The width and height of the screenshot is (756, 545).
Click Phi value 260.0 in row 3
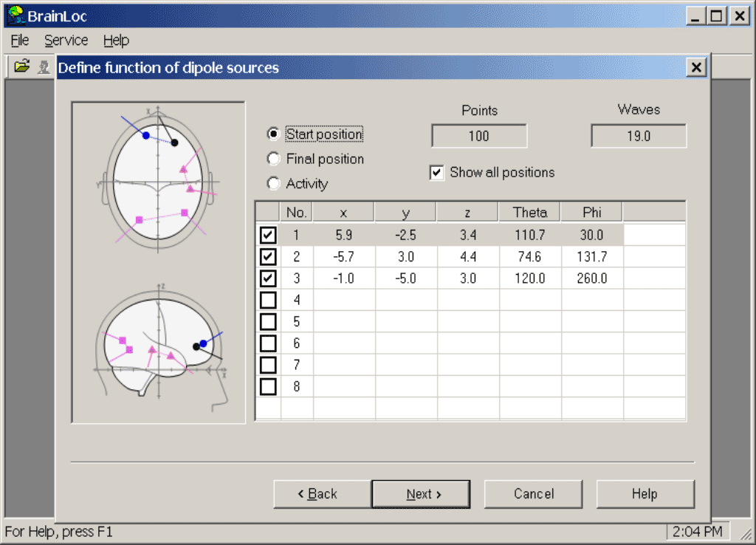point(592,278)
